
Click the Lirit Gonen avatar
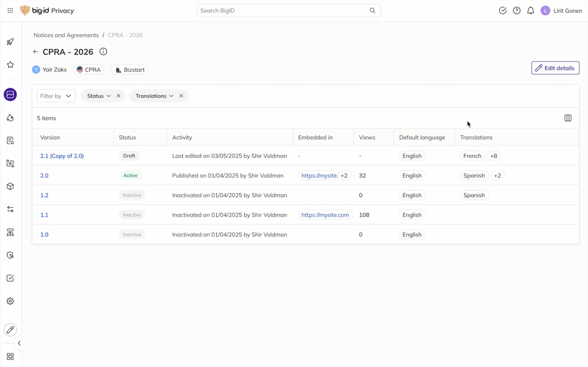coord(545,10)
